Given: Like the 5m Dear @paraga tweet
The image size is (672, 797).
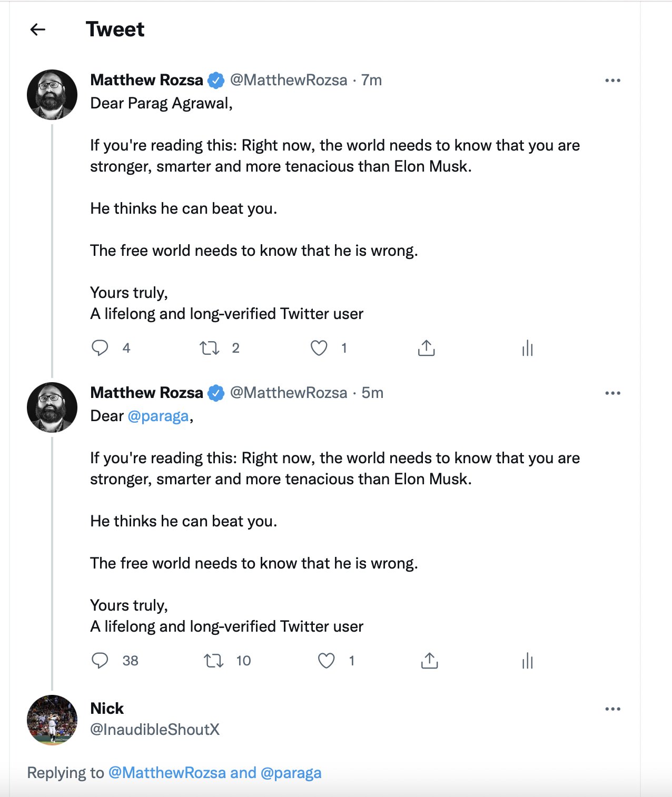Looking at the screenshot, I should point(327,661).
